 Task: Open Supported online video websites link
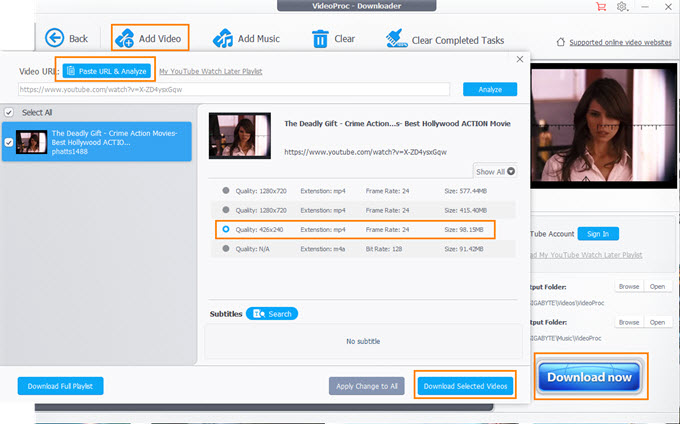click(x=620, y=42)
